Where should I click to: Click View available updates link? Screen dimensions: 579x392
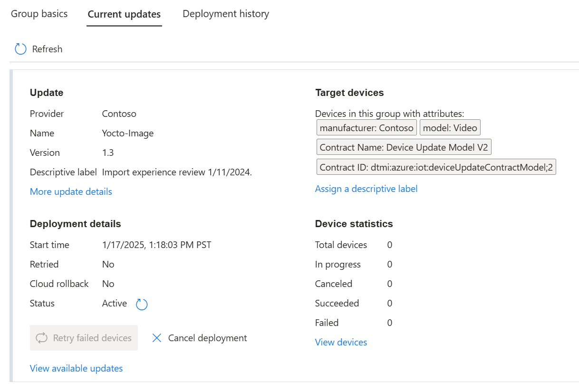coord(76,368)
